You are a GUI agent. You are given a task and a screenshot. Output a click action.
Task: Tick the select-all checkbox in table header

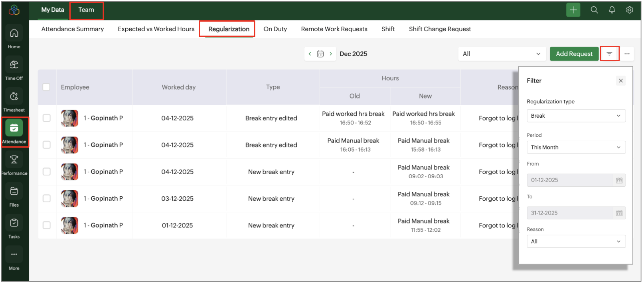46,87
